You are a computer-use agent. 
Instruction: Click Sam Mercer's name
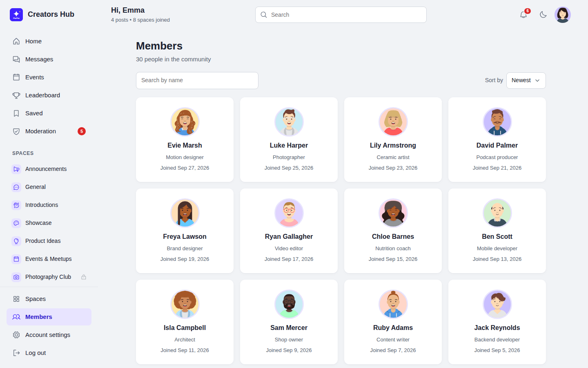point(289,328)
